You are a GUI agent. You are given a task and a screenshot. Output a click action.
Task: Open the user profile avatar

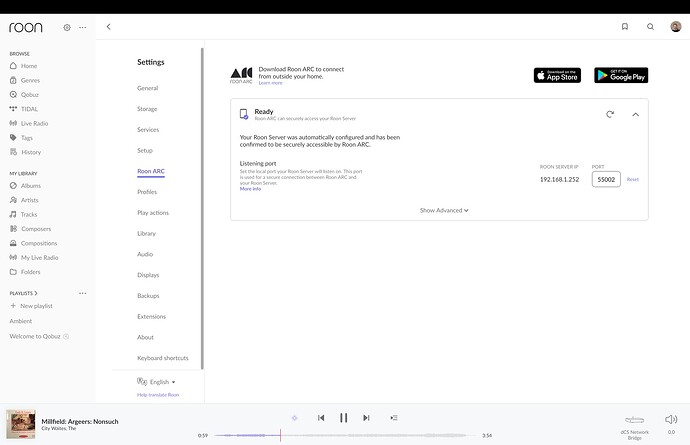point(676,27)
